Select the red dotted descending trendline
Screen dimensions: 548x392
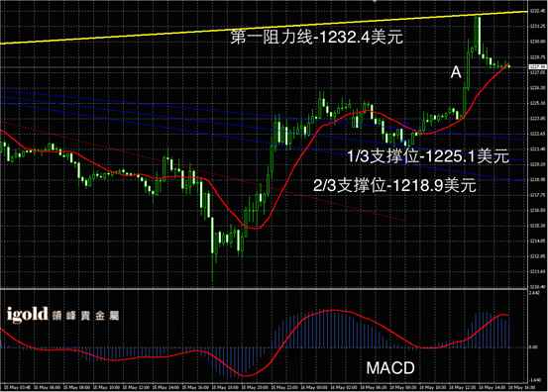coord(203,171)
